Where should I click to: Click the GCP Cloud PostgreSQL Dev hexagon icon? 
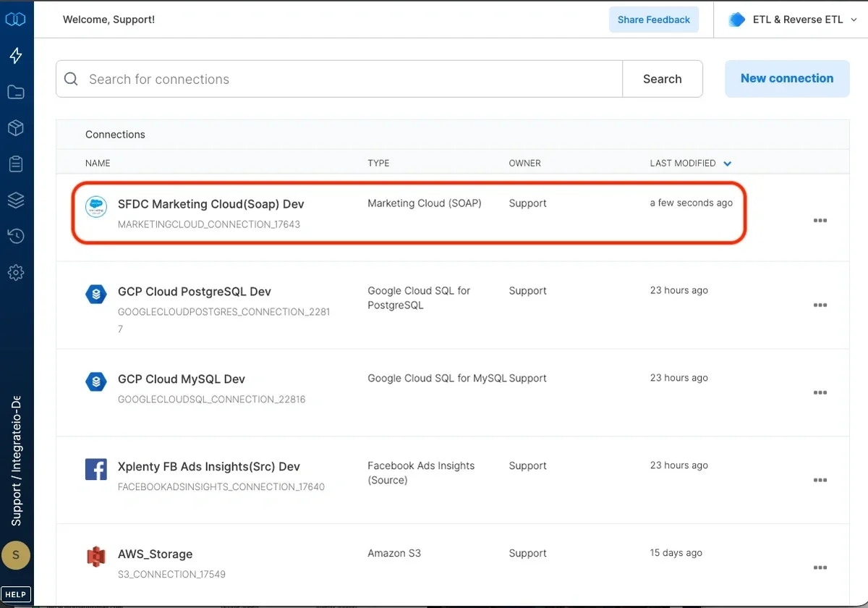[96, 294]
